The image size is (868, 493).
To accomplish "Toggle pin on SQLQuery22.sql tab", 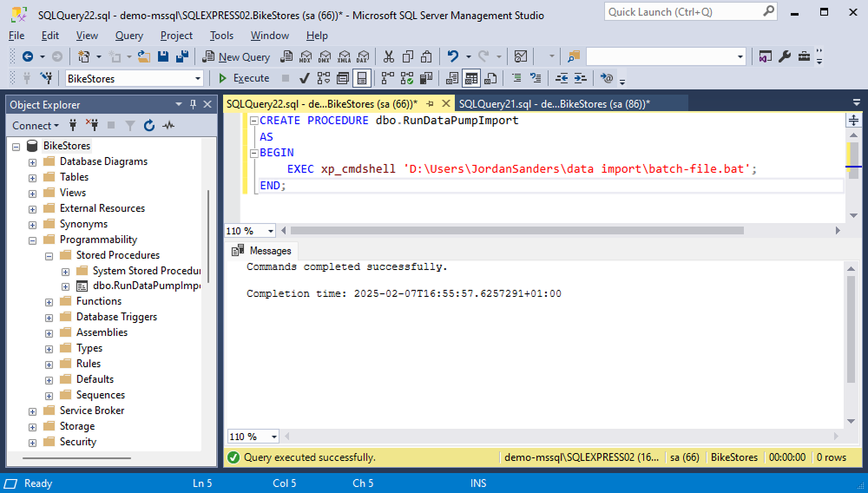I will [431, 103].
